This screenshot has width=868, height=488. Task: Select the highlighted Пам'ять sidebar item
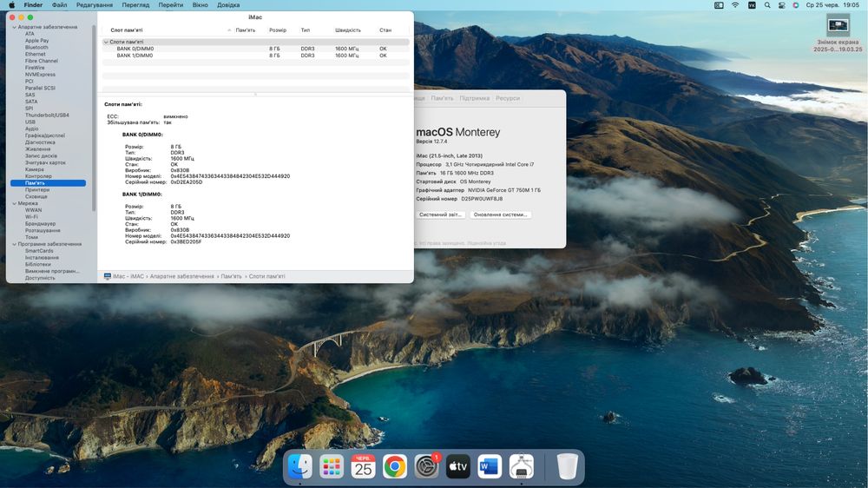[x=48, y=183]
